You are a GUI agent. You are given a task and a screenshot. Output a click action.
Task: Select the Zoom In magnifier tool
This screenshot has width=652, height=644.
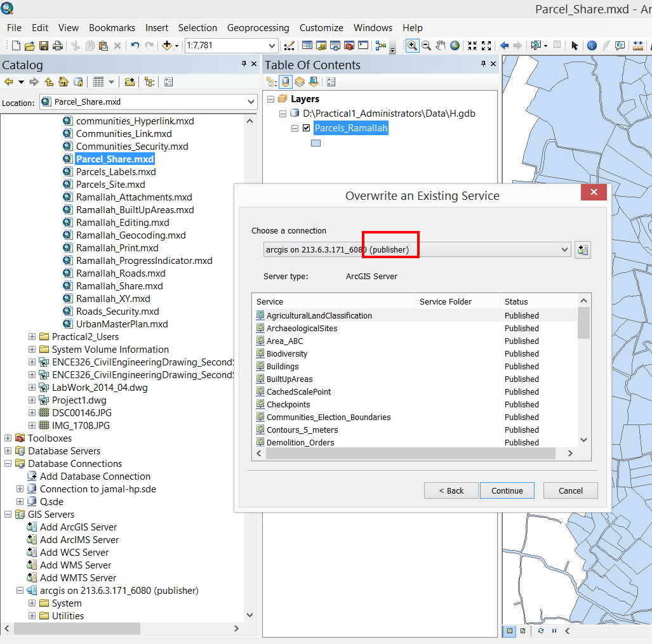[412, 46]
